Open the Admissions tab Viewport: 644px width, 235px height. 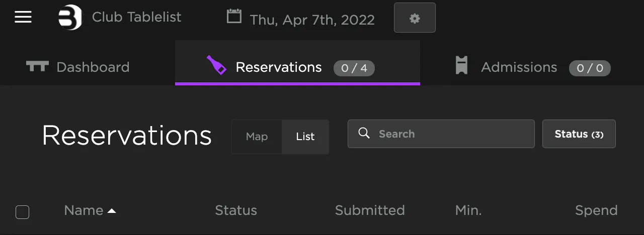[519, 67]
